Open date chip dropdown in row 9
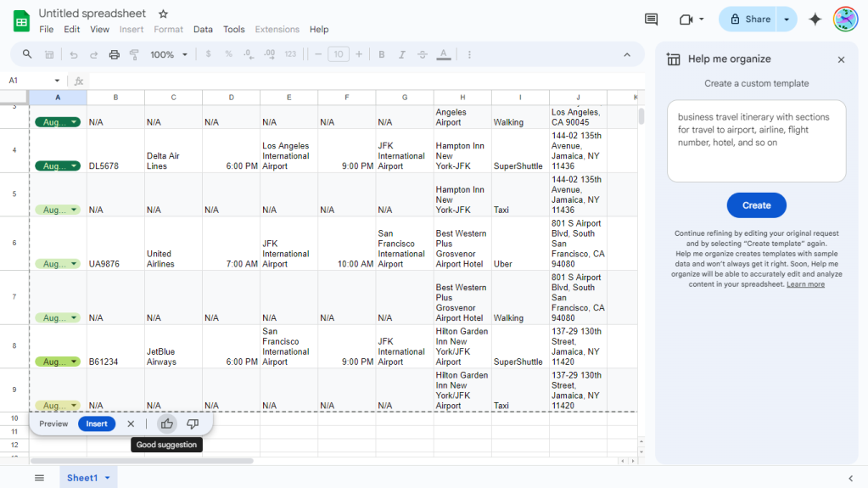868x488 pixels. tap(74, 406)
